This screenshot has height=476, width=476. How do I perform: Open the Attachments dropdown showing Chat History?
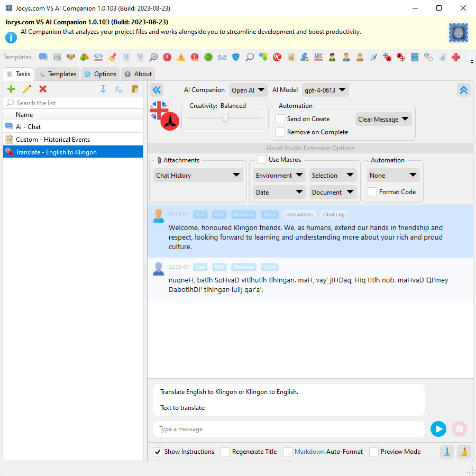pyautogui.click(x=198, y=175)
